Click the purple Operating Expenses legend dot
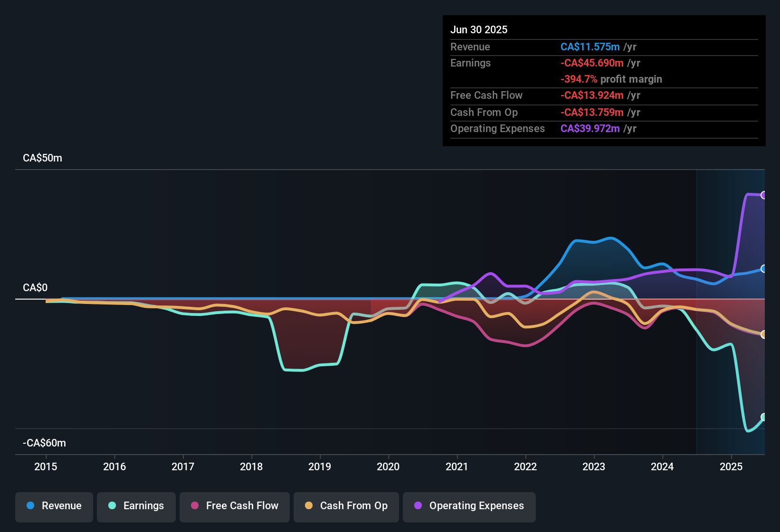 418,506
